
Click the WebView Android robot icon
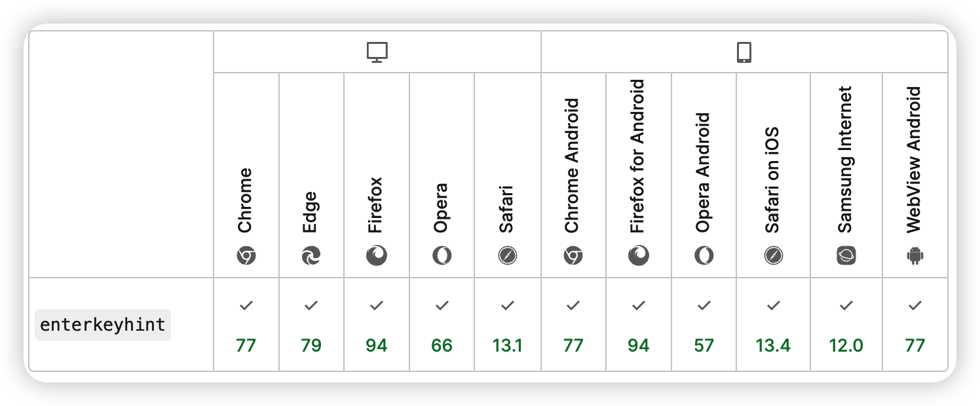(x=915, y=256)
